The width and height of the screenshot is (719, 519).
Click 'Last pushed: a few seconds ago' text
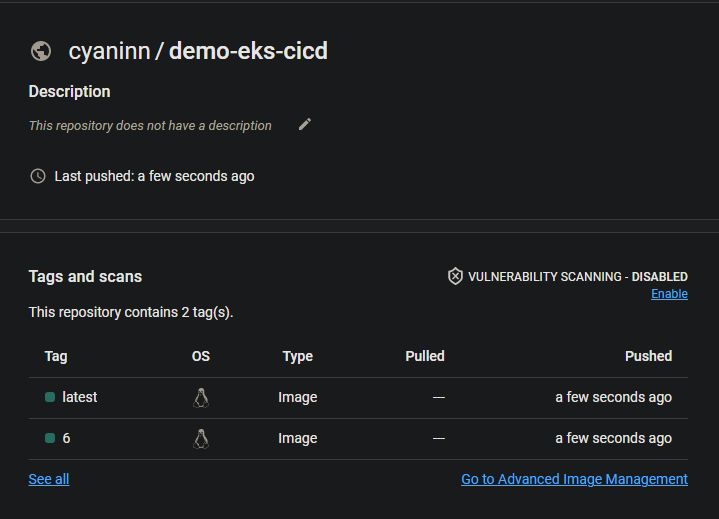coord(154,176)
